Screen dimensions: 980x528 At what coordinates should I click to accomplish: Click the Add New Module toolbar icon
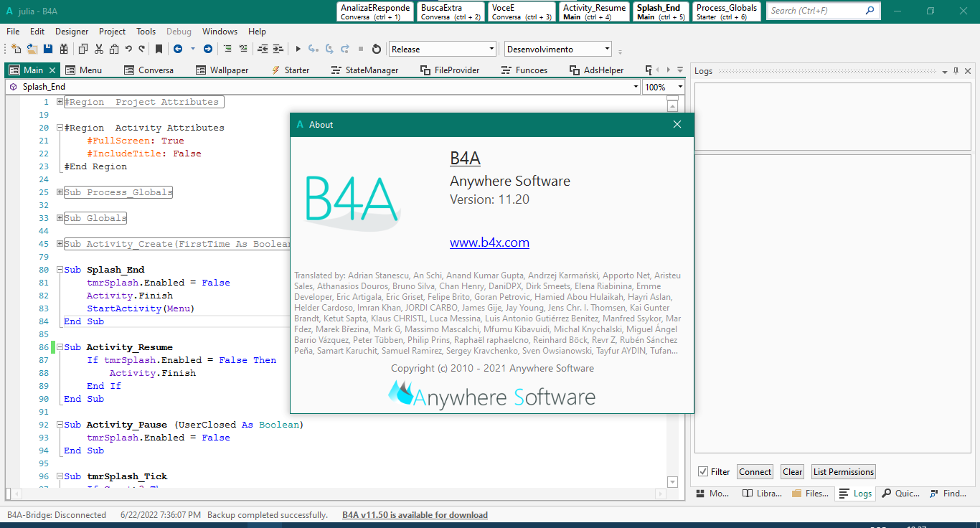17,49
